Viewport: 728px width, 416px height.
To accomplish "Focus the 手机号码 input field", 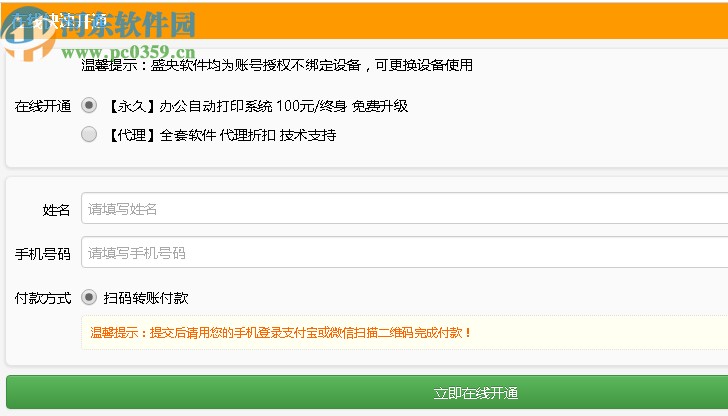I will pyautogui.click(x=404, y=253).
